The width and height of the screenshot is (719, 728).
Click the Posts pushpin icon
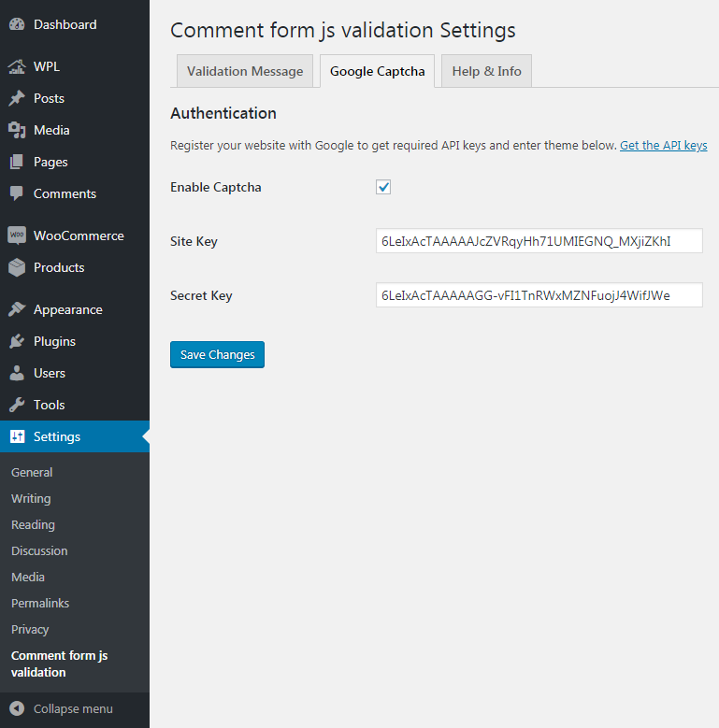coord(17,98)
